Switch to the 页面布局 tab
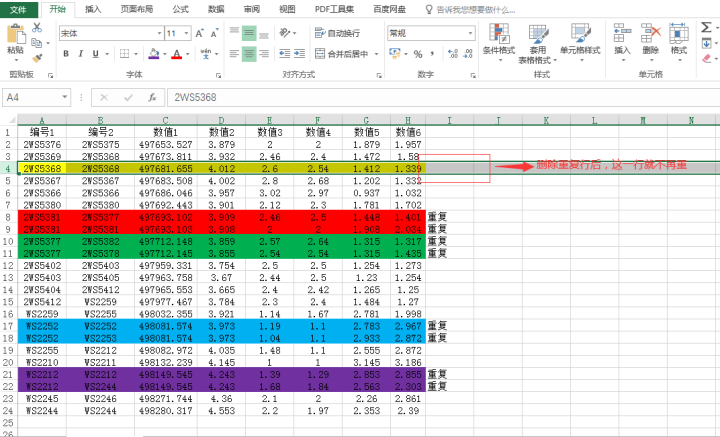 click(x=136, y=9)
